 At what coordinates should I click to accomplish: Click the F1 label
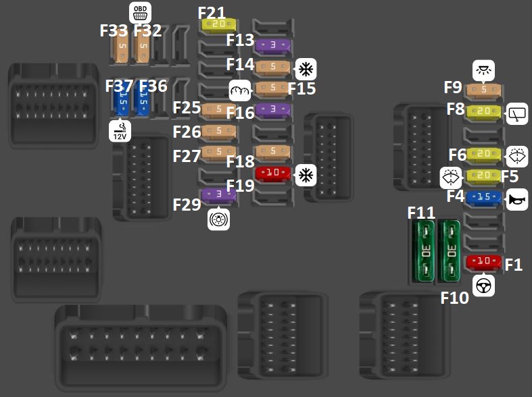pos(513,265)
